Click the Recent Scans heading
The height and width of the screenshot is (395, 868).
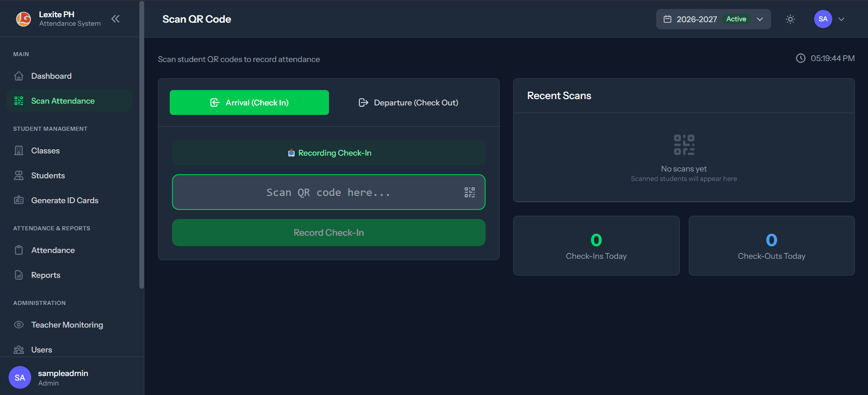click(x=559, y=95)
